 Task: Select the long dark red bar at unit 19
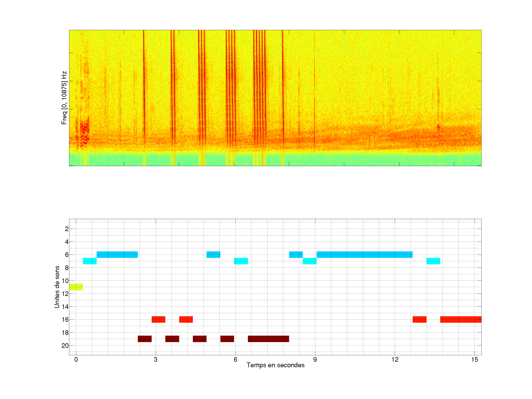[x=268, y=339]
